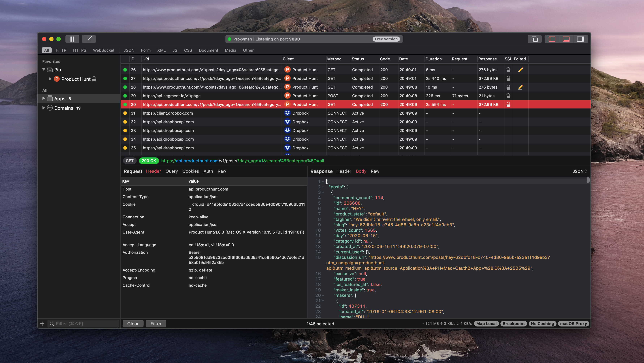Click Product Hunt client icon in row 27
The height and width of the screenshot is (363, 644).
[x=287, y=78]
